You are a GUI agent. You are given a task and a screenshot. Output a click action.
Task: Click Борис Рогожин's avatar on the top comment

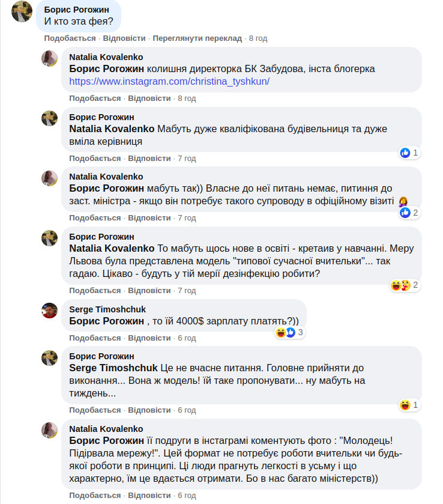click(x=22, y=13)
